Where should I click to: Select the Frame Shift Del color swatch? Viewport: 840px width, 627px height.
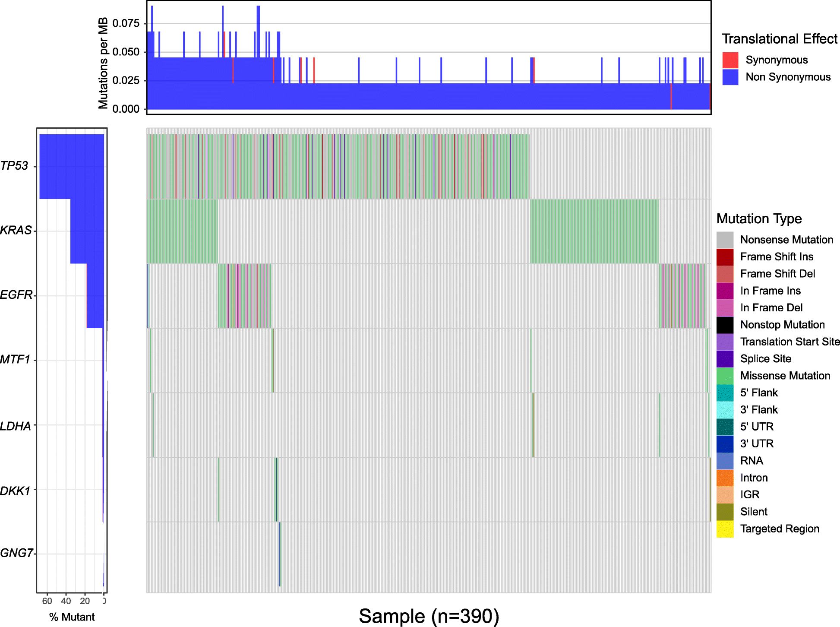725,274
